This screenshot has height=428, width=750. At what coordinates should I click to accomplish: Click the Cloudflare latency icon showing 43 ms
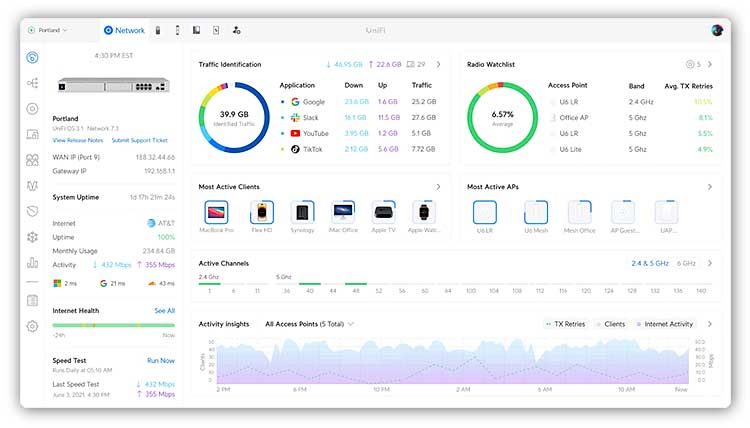(x=152, y=284)
